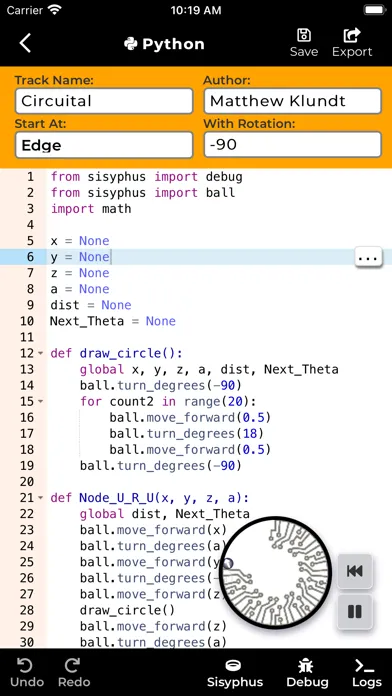
Task: Click the Wi-Fi status icon
Action: click(x=55, y=10)
